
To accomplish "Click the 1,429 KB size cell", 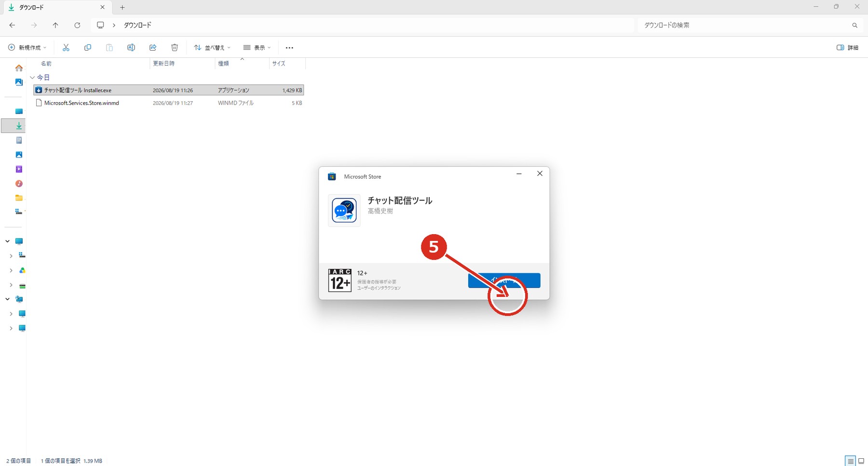I will [x=292, y=90].
